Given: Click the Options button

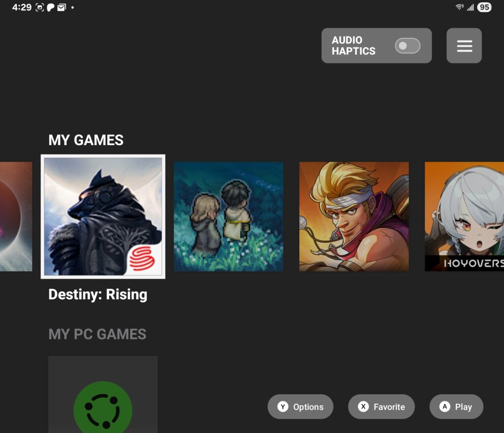Looking at the screenshot, I should [x=300, y=406].
